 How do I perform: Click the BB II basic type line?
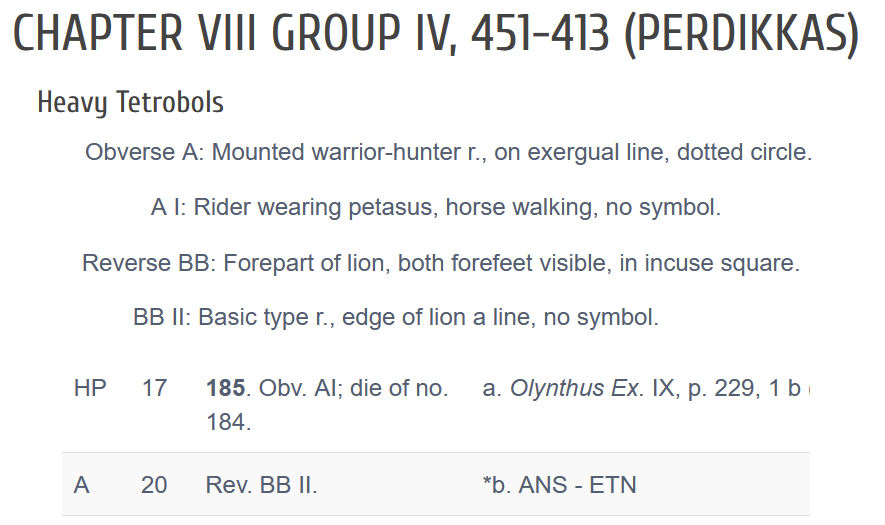point(396,317)
